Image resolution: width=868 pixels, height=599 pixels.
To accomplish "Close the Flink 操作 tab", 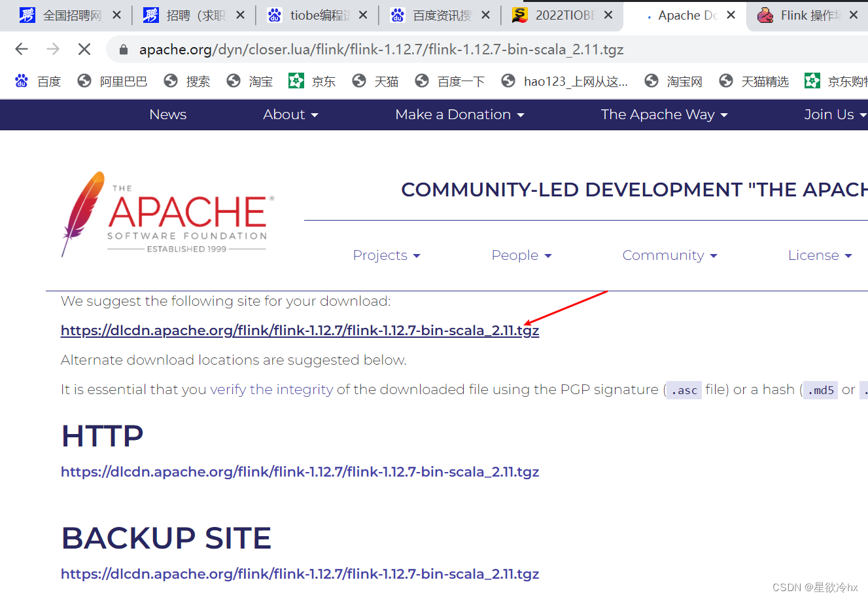I will click(854, 15).
